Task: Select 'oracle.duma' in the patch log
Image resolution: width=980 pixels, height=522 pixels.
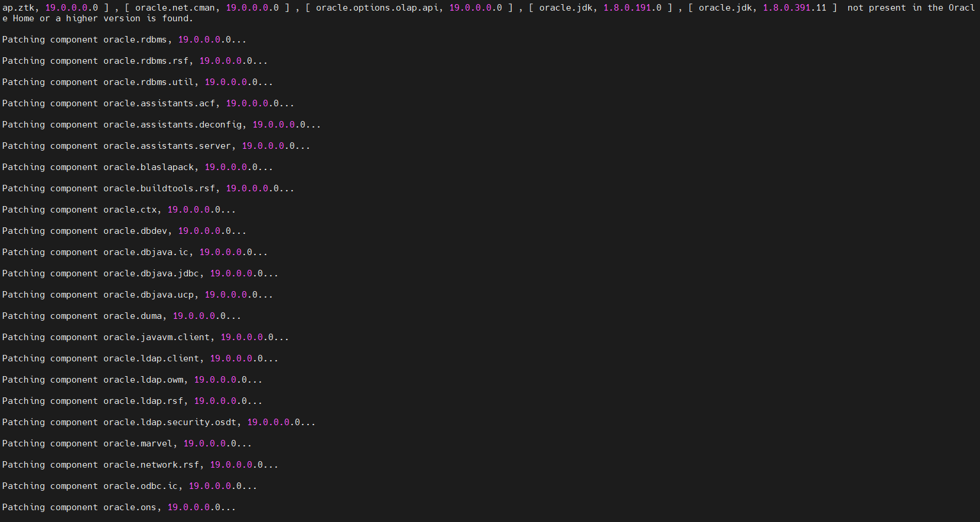Action: [x=132, y=316]
